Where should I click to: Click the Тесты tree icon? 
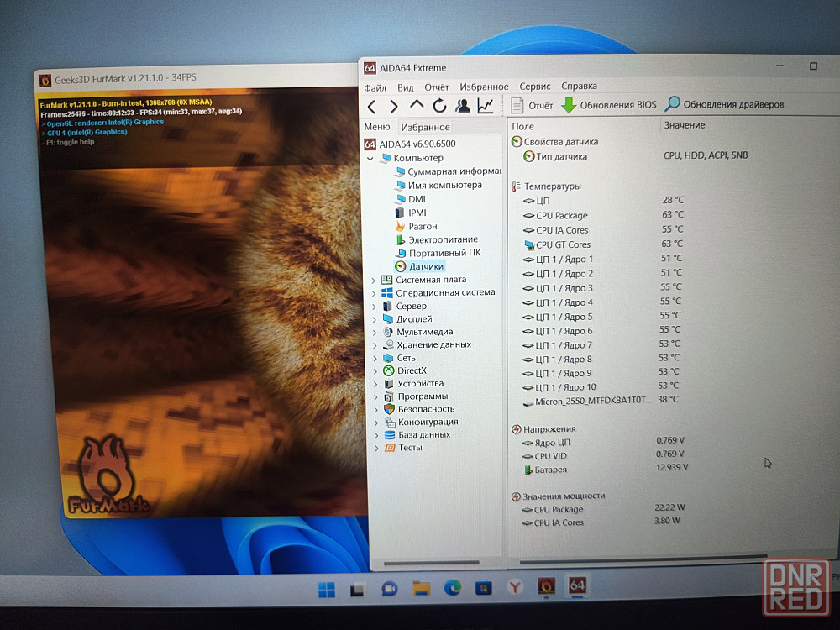390,448
